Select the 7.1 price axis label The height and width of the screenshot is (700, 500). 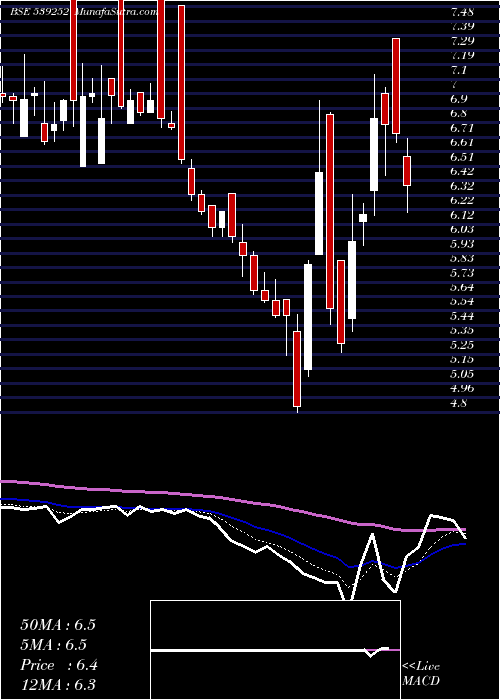[458, 70]
